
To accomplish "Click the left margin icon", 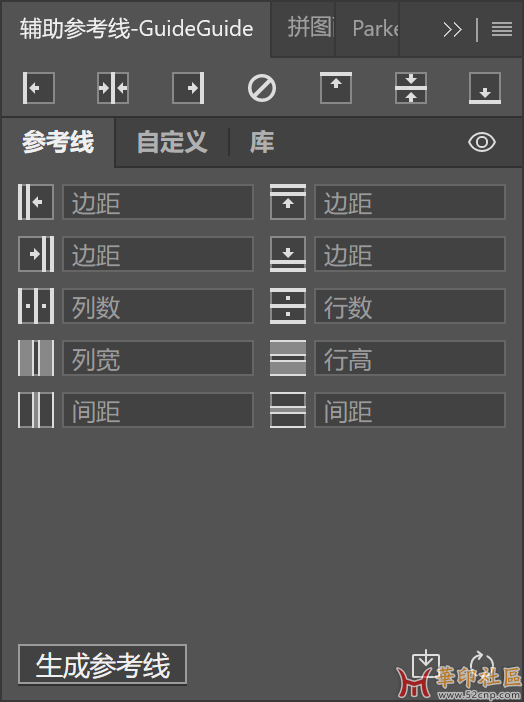I will pyautogui.click(x=36, y=202).
